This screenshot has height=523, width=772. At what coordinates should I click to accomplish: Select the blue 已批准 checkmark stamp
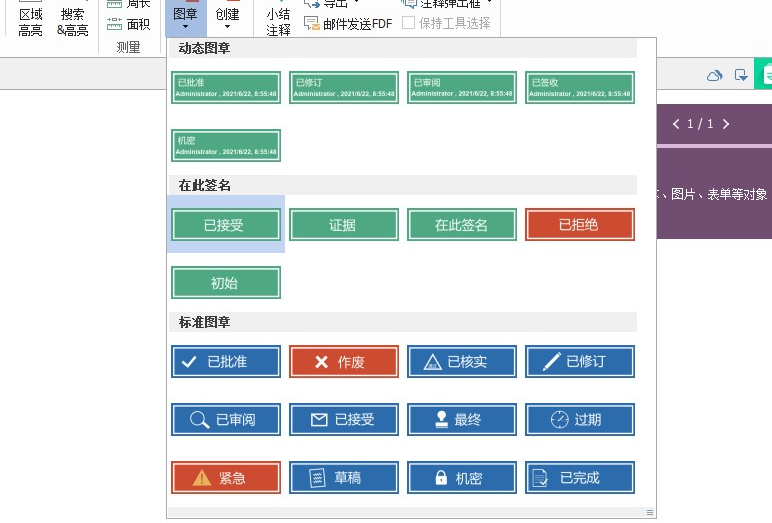pos(225,362)
